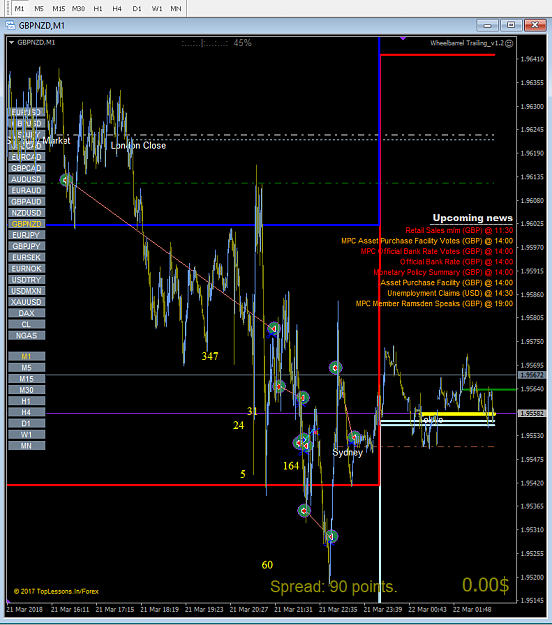
Task: Click the 21 Mar 23:39 time axis label
Action: (383, 610)
